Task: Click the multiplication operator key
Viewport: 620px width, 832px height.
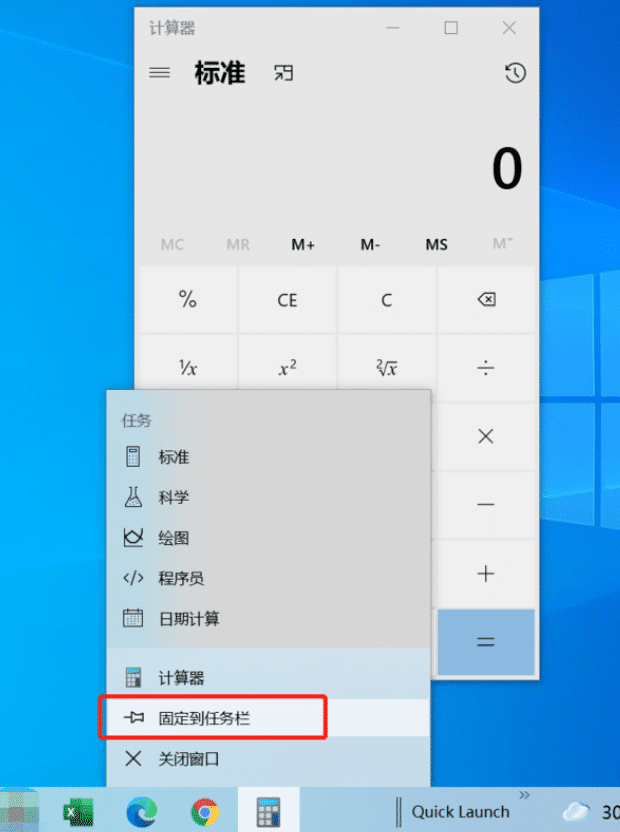Action: (486, 436)
